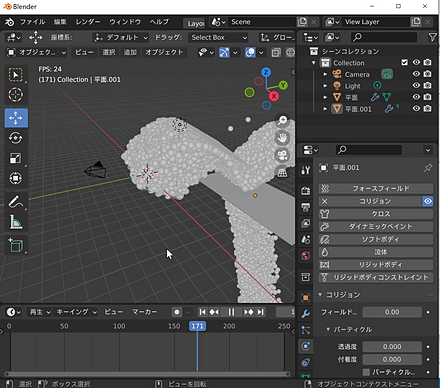Viewport: 440px width, 388px height.
Task: Uncheck the Collection exclude checkbox
Action: 404,62
